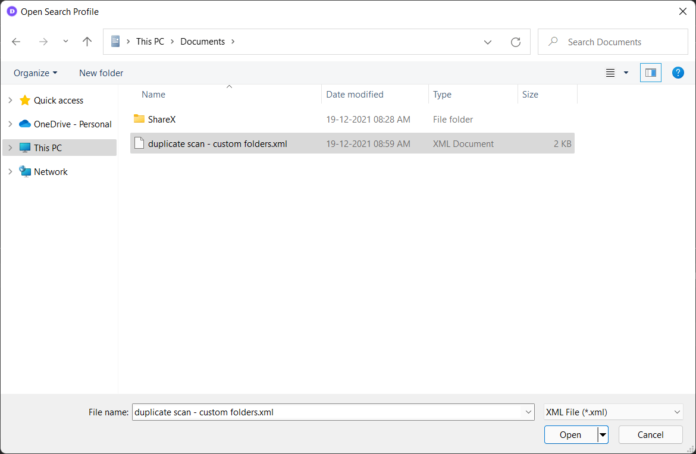The height and width of the screenshot is (454, 696).
Task: Go forward using the forward arrow
Action: tap(43, 42)
